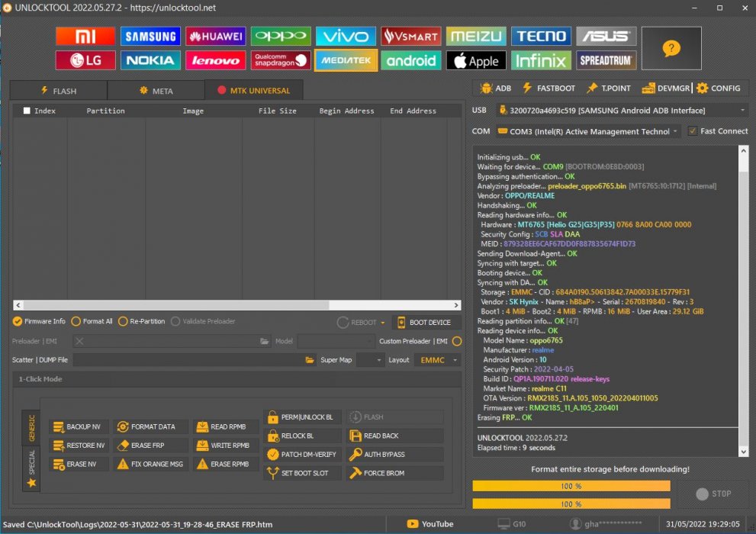Open the ASUS brand section
Viewport: 756px width, 534px height.
pyautogui.click(x=606, y=36)
